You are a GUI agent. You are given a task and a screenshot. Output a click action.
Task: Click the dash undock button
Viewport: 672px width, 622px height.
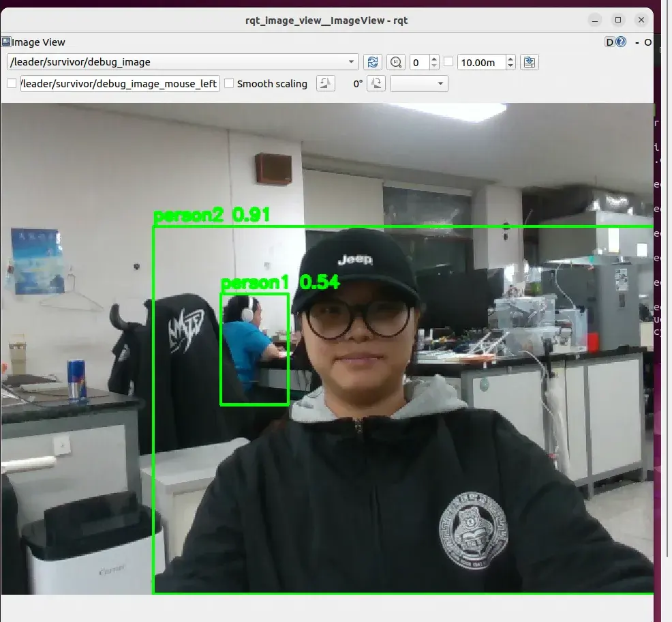pyautogui.click(x=637, y=42)
